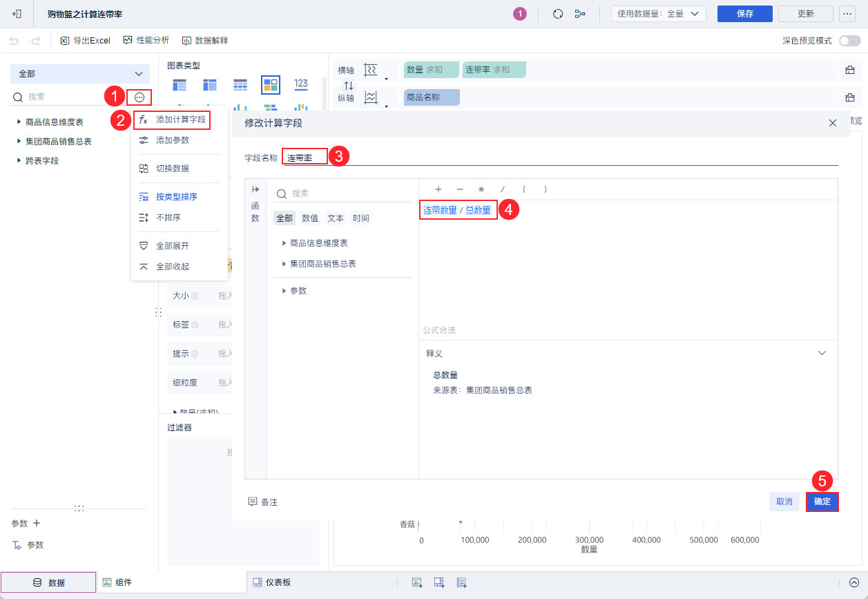Add a parameter with the plus icon
The height and width of the screenshot is (599, 868).
point(37,523)
